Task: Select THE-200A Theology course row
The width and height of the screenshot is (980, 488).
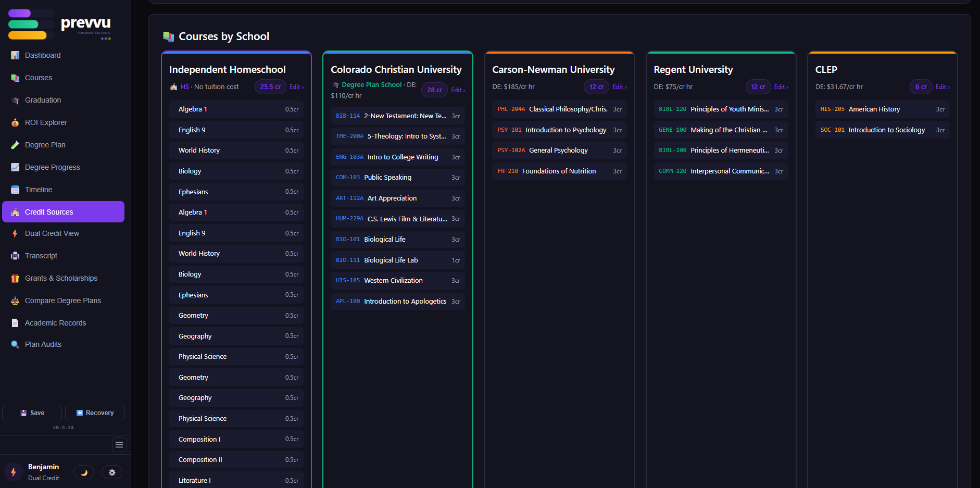Action: click(x=398, y=136)
